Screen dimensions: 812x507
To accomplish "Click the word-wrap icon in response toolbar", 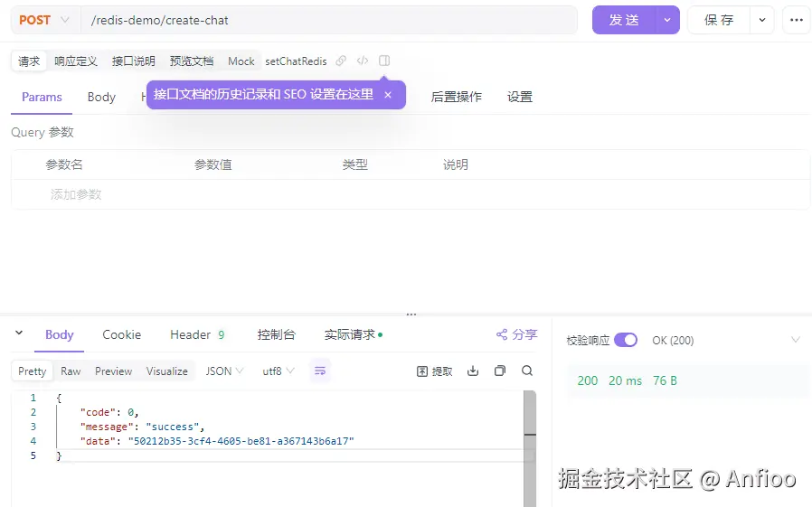I will coord(320,371).
